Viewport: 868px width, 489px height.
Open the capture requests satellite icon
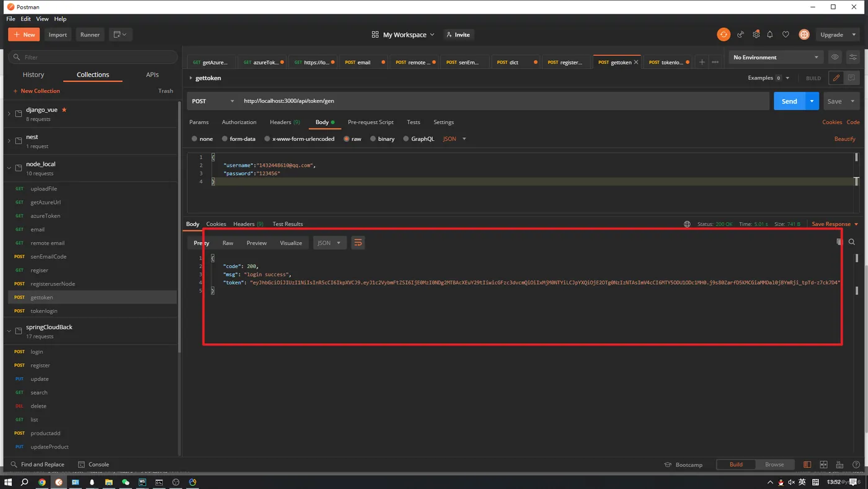pos(740,35)
